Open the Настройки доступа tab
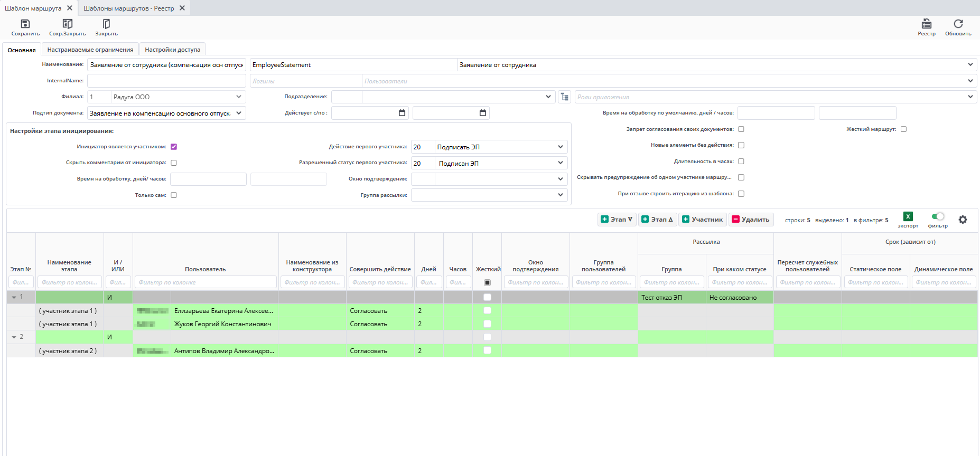980x456 pixels. (x=172, y=50)
